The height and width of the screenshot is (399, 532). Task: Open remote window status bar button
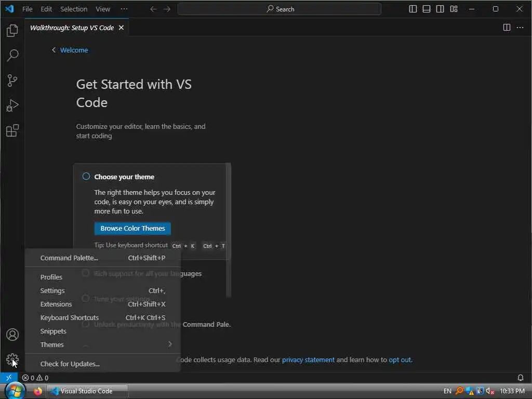point(9,378)
